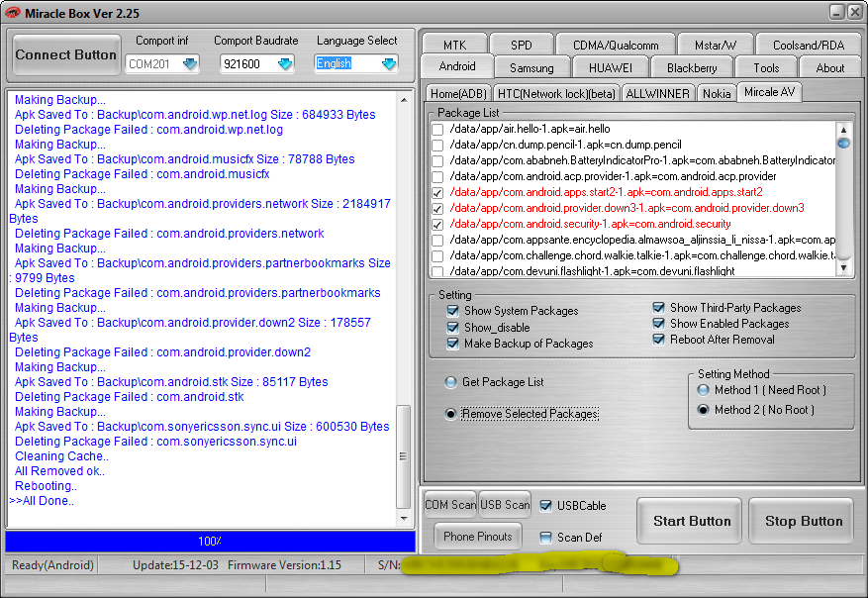This screenshot has height=598, width=868.
Task: Click the package list scroll down arrow
Action: tap(843, 268)
